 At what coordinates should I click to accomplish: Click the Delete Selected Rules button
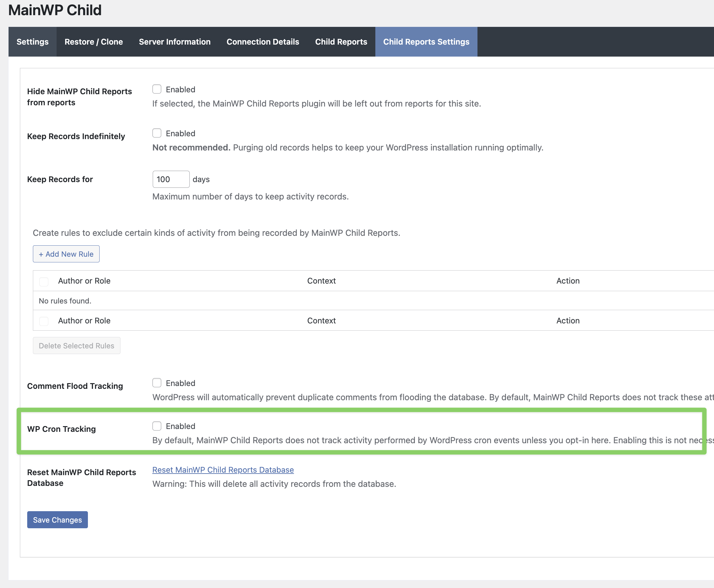coord(76,346)
